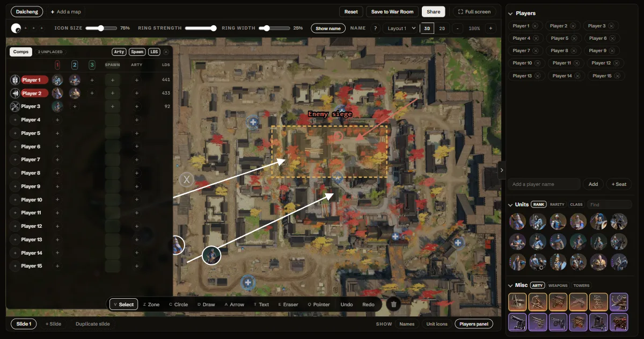Add artillery for Player 1
The width and height of the screenshot is (644, 339).
click(137, 80)
